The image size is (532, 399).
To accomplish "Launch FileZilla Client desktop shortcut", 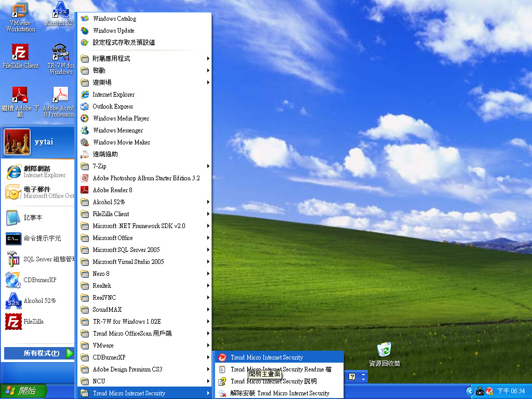I will pos(20,56).
